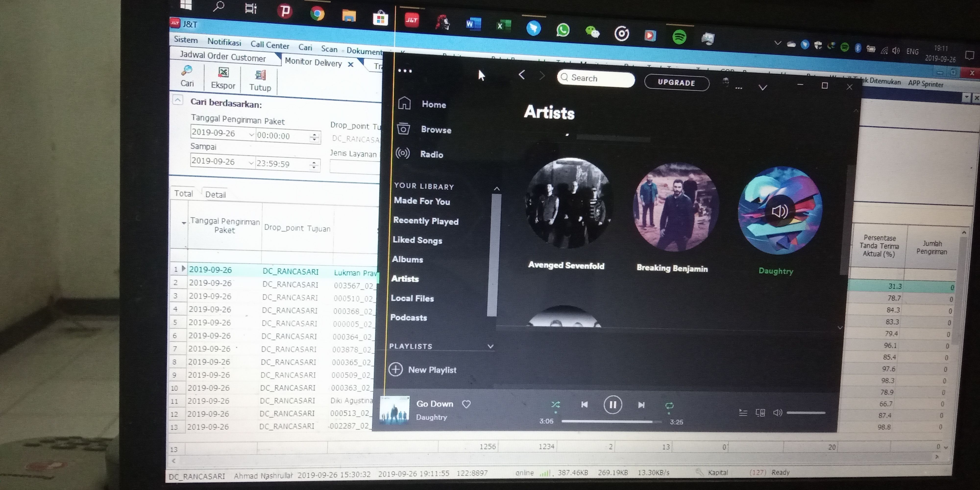
Task: Open Albums library
Action: point(407,259)
